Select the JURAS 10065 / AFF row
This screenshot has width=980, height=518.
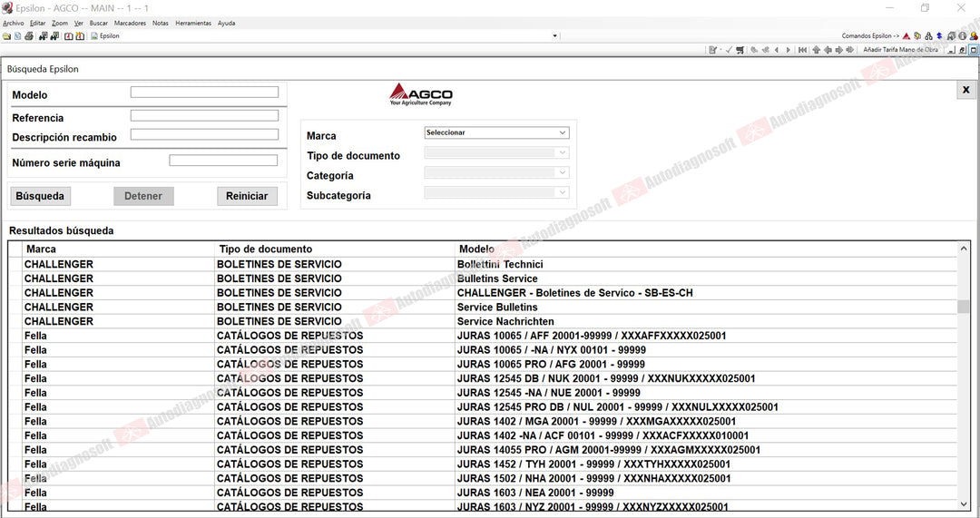483,337
